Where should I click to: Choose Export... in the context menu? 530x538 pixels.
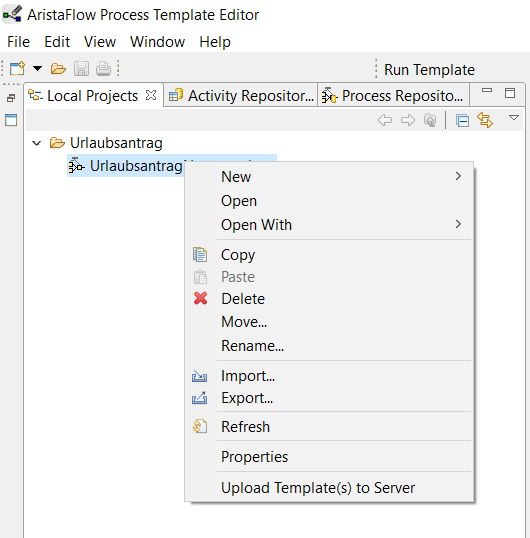pos(247,398)
